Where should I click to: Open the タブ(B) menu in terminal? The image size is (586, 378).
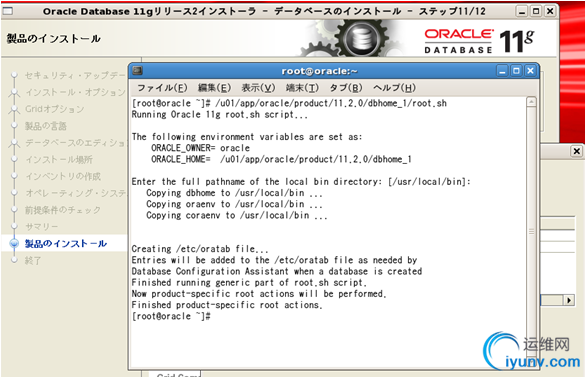pyautogui.click(x=346, y=88)
